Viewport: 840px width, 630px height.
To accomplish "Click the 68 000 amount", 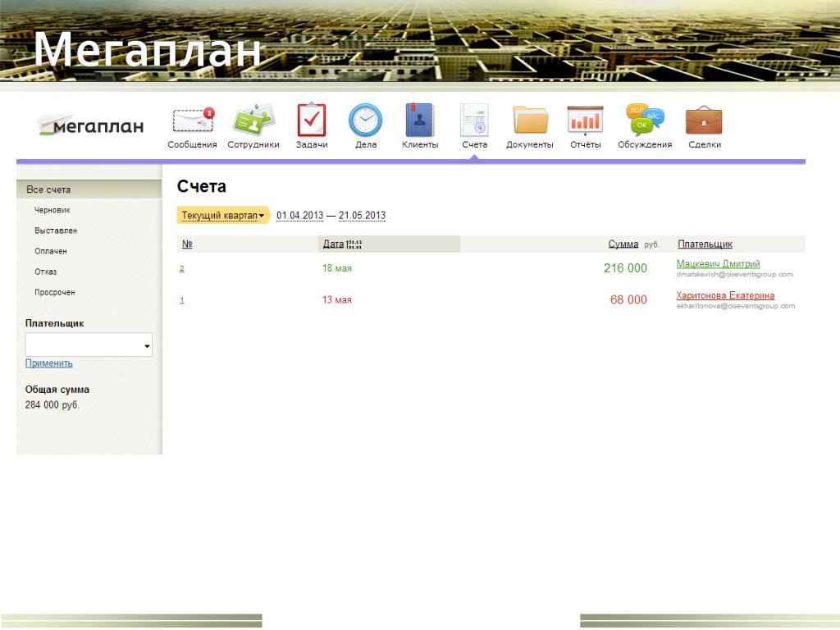I will coord(628,299).
